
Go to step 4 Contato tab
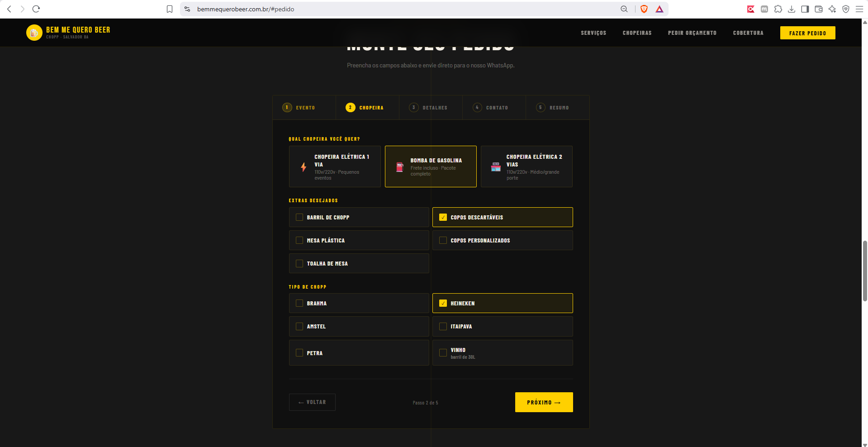pos(494,108)
